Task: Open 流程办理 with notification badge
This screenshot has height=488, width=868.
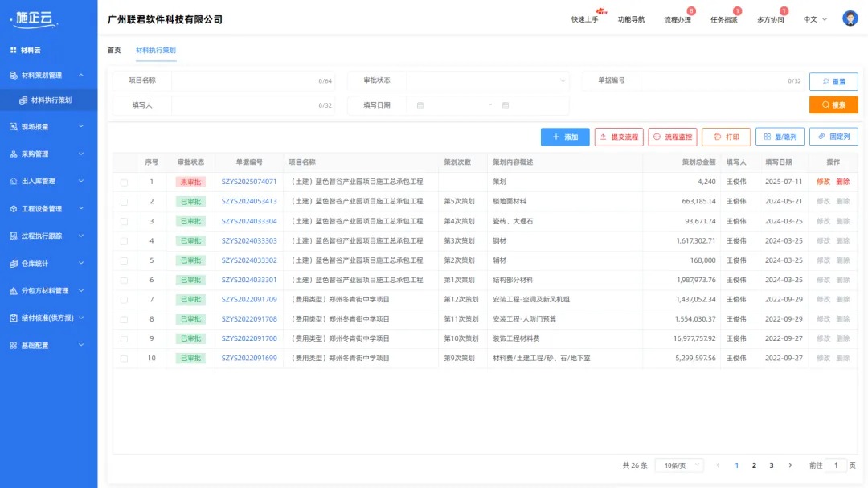Action: (678, 19)
